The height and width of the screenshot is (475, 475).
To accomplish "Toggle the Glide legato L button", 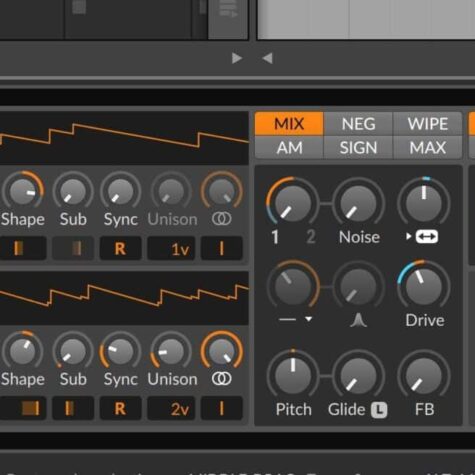I will [379, 410].
